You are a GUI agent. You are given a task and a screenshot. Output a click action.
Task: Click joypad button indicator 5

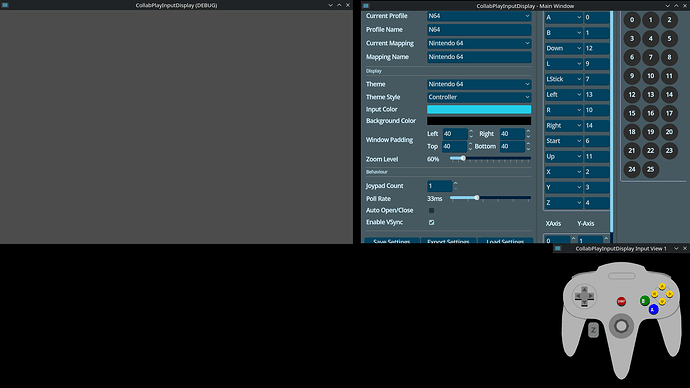pyautogui.click(x=669, y=39)
